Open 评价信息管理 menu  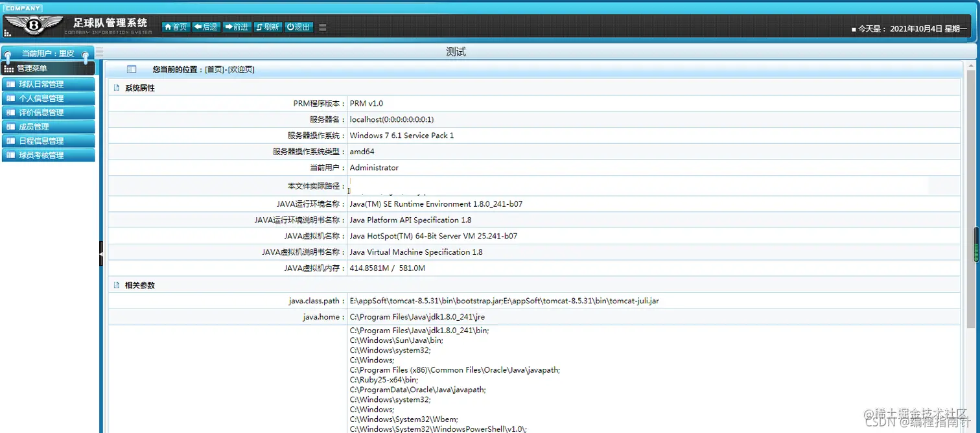48,113
